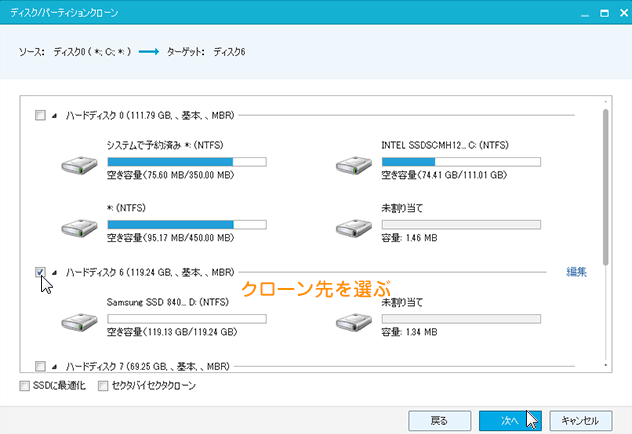
Task: Click the ターゲット: ディスク6 text
Action: 206,52
